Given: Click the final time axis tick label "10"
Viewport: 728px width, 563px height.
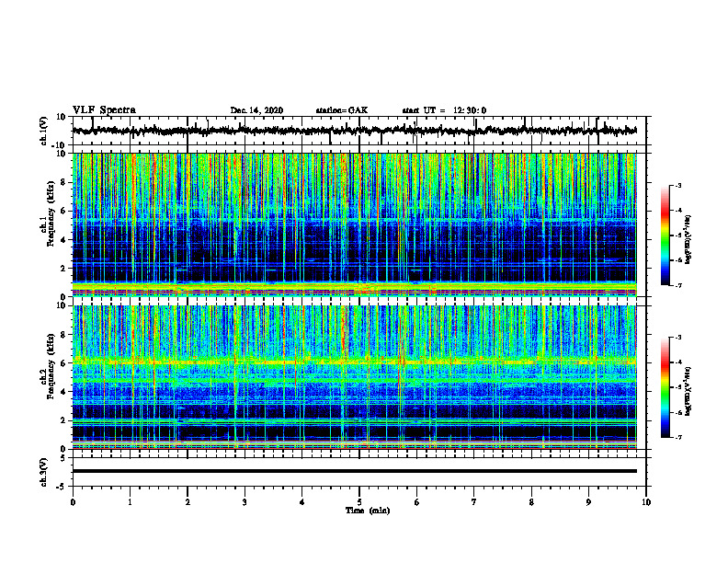Looking at the screenshot, I should point(646,502).
